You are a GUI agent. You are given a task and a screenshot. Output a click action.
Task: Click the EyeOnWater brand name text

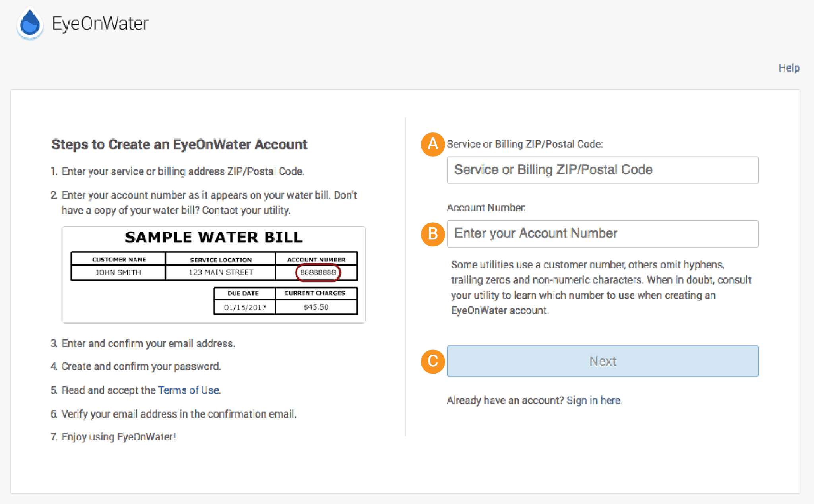click(101, 23)
